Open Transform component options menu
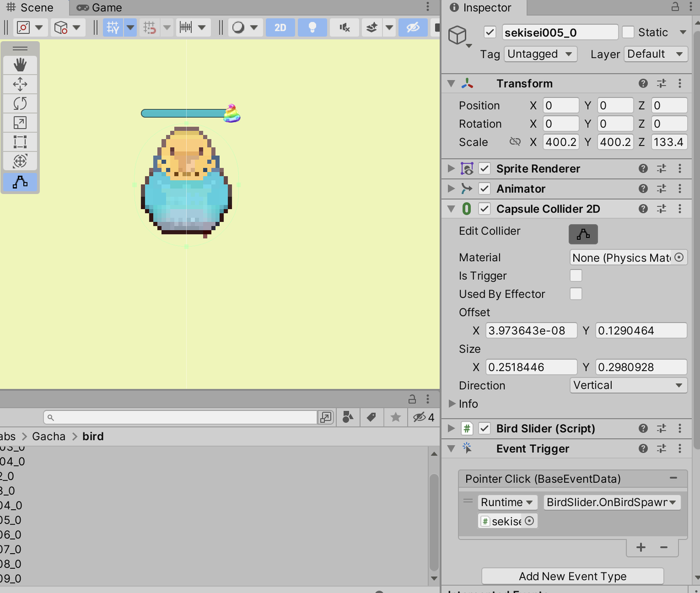Screen dimensions: 700x593 click(x=680, y=83)
